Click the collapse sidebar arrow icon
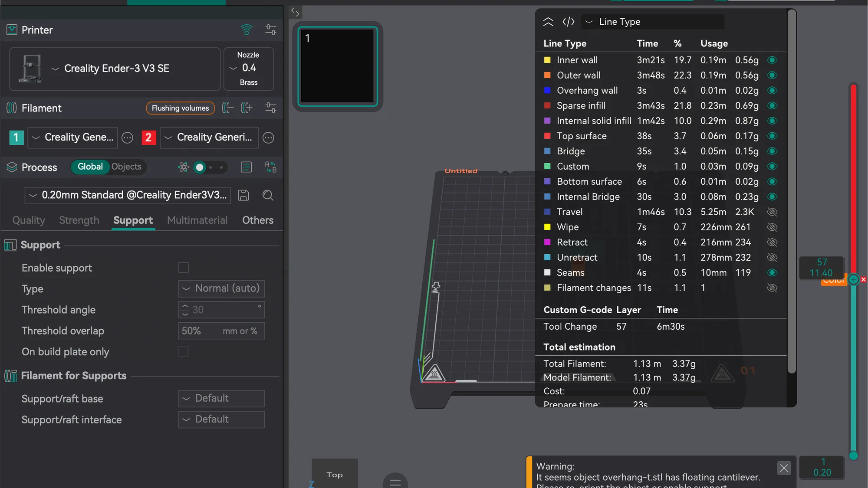 (295, 12)
